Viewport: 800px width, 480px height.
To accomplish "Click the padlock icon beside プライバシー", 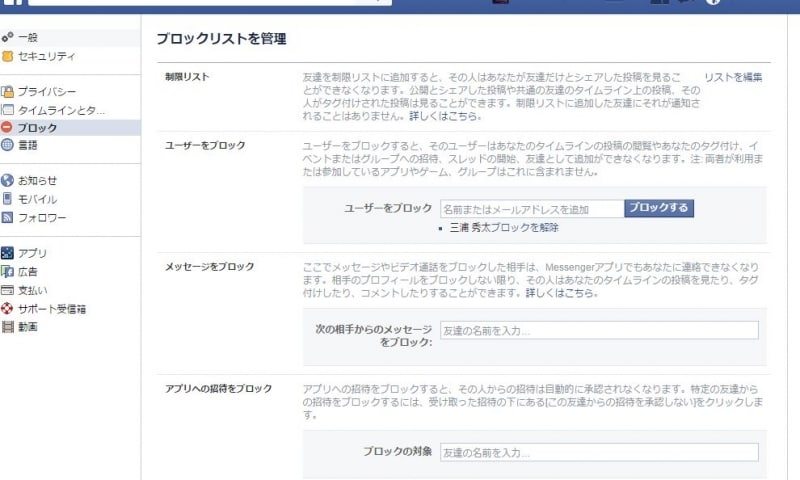I will pos(7,92).
